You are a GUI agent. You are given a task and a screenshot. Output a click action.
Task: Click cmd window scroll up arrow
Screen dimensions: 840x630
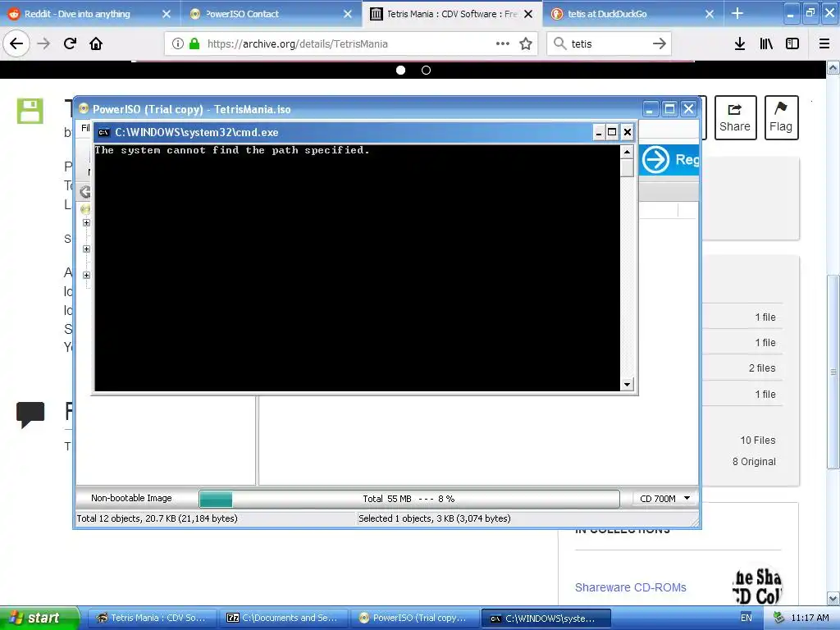pos(627,152)
